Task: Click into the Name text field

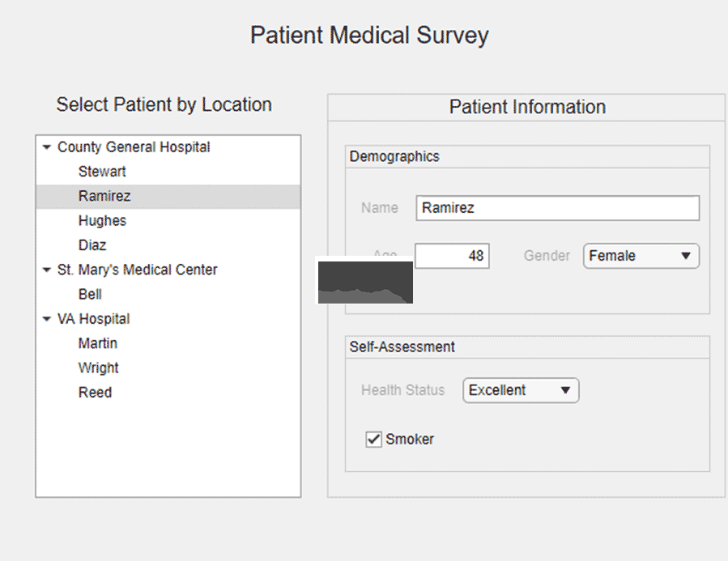Action: click(x=558, y=208)
